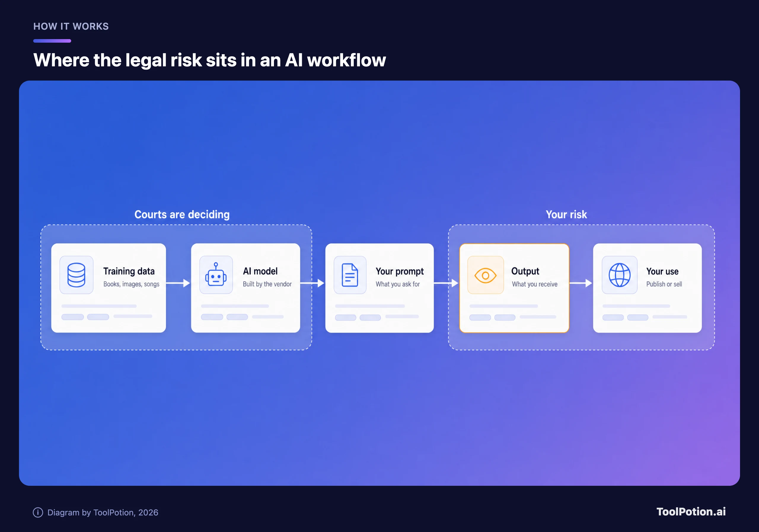Click the Your prompt document icon
This screenshot has height=532, width=759.
tap(350, 275)
